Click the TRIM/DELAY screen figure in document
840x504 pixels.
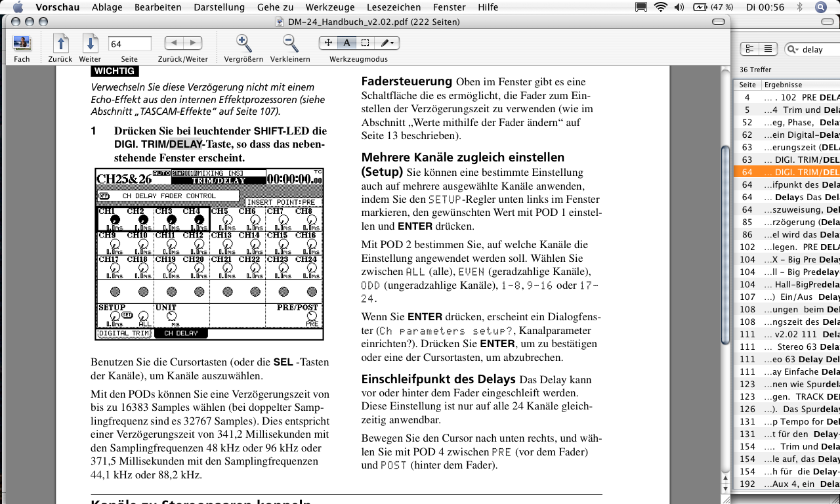(209, 254)
